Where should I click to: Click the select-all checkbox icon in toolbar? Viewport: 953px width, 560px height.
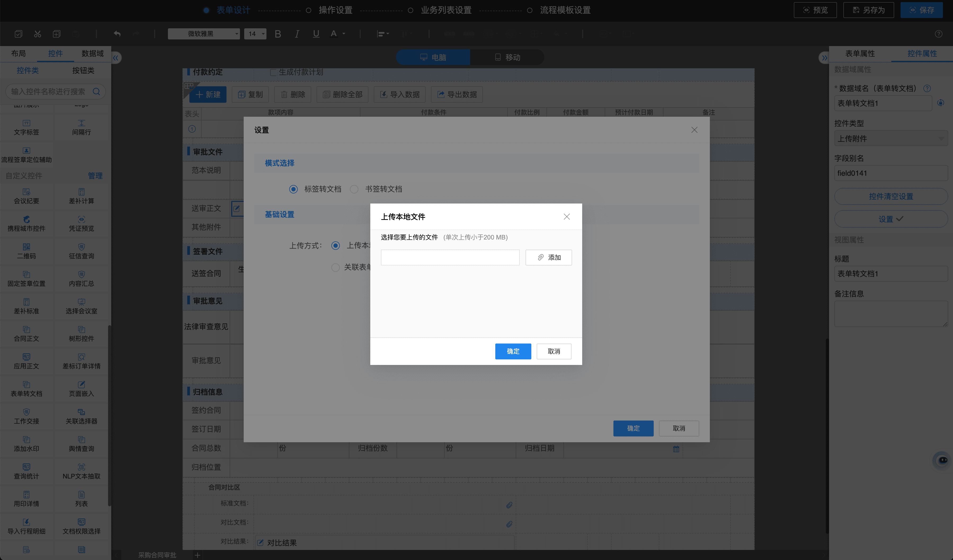click(x=18, y=34)
